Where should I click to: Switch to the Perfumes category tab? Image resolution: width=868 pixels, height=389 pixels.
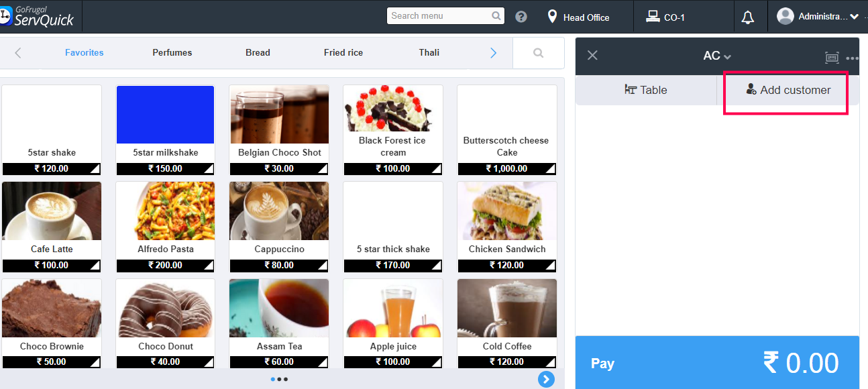(172, 52)
